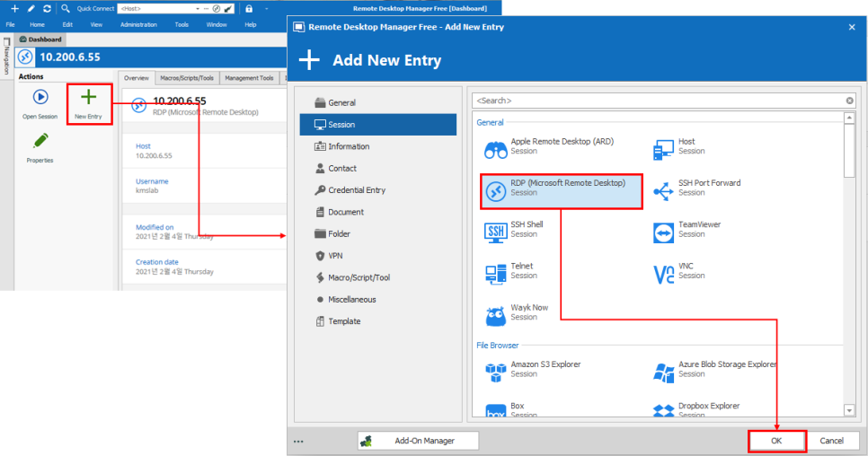The height and width of the screenshot is (456, 868).
Task: Open the Administration menu
Action: point(138,24)
